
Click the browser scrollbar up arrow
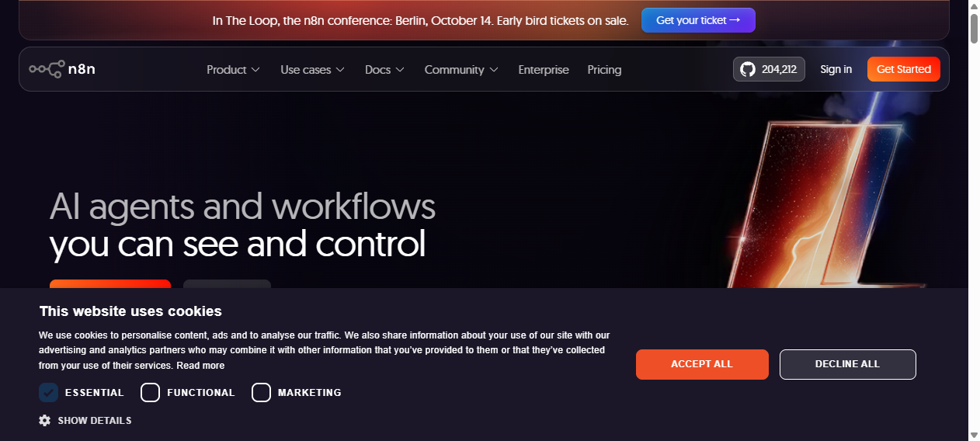pyautogui.click(x=974, y=6)
